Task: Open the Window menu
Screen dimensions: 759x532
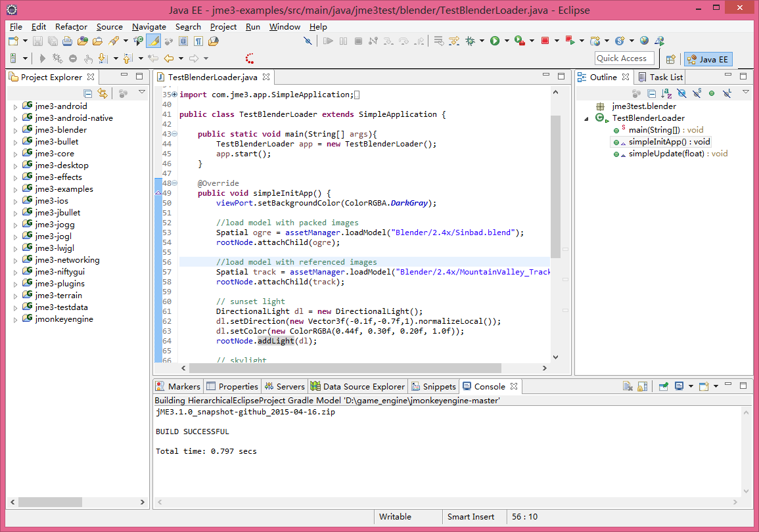Action: pyautogui.click(x=285, y=26)
